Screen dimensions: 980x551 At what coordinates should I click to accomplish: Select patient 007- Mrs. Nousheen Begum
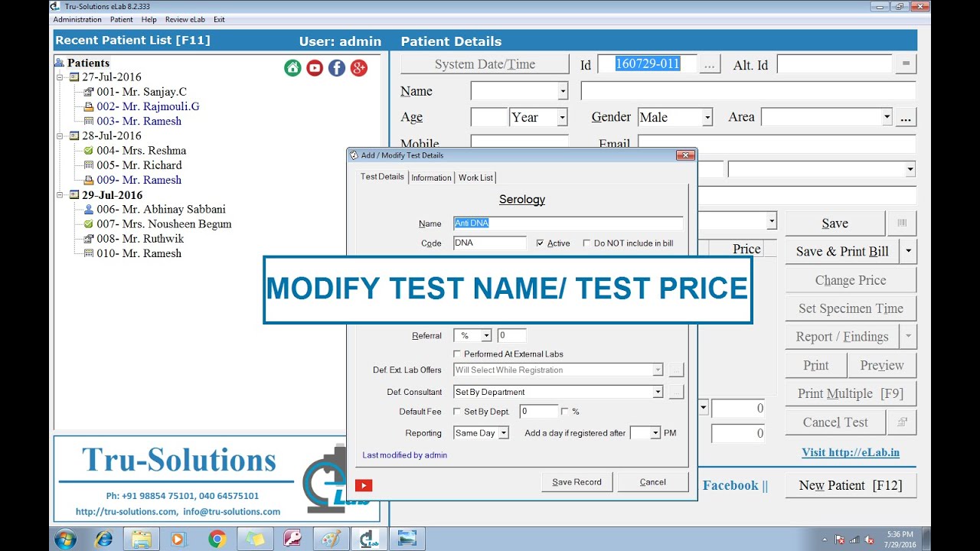click(x=164, y=224)
